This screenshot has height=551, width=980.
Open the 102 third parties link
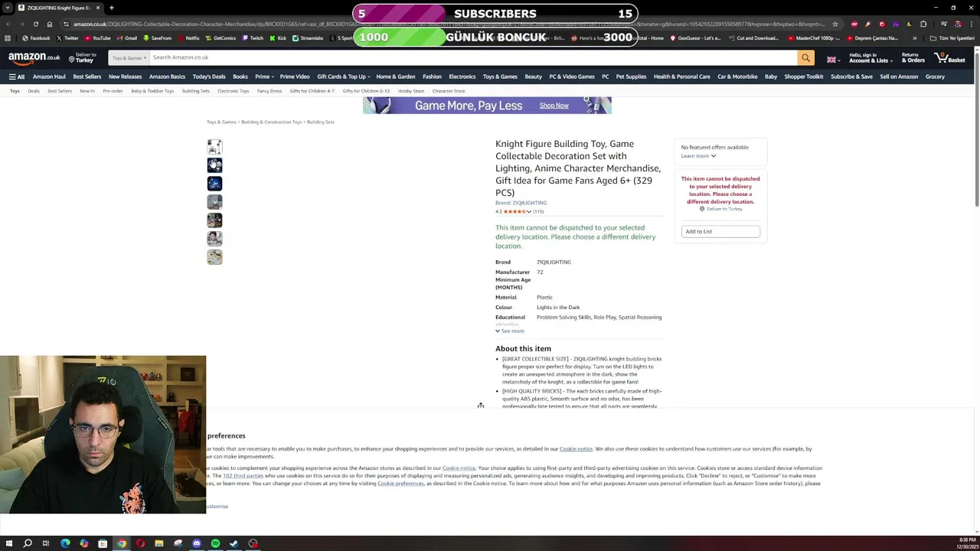coord(243,476)
